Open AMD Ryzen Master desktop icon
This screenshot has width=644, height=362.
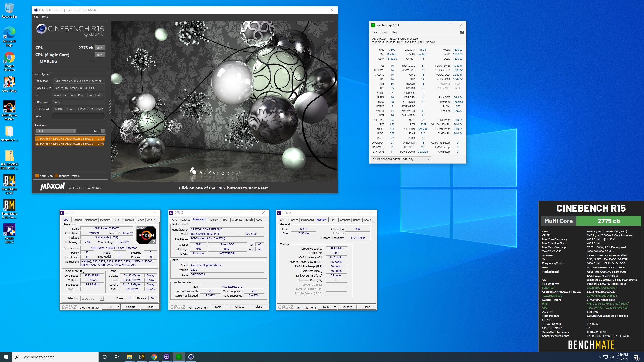9,111
